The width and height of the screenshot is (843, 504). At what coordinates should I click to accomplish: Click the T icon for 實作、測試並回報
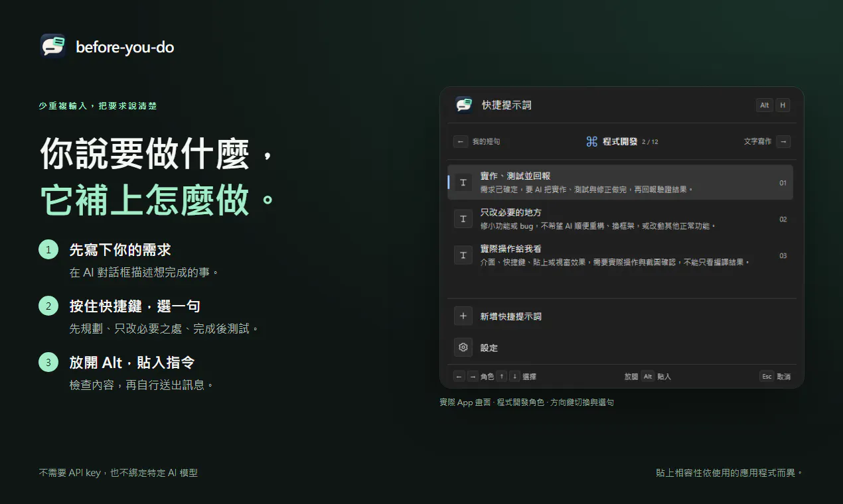click(463, 182)
